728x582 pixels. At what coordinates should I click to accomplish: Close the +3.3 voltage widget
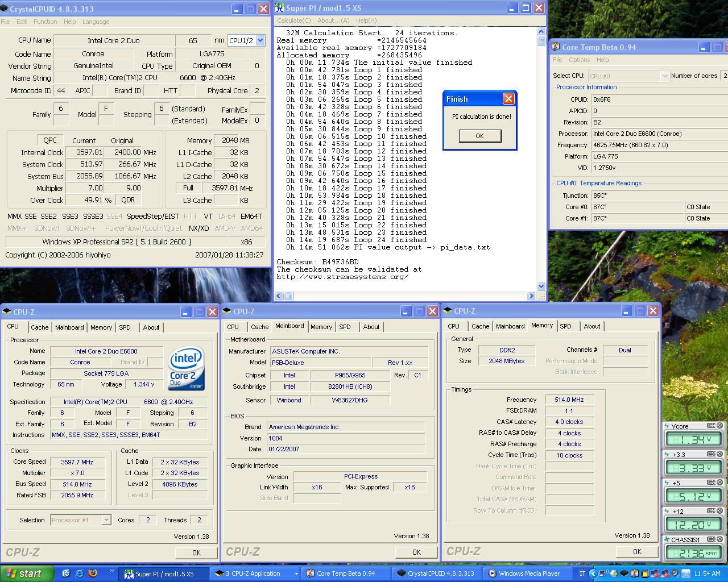pos(719,454)
